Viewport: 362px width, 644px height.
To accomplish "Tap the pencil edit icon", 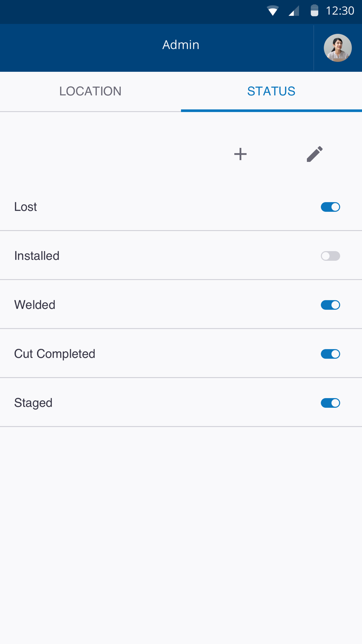I will (x=315, y=154).
